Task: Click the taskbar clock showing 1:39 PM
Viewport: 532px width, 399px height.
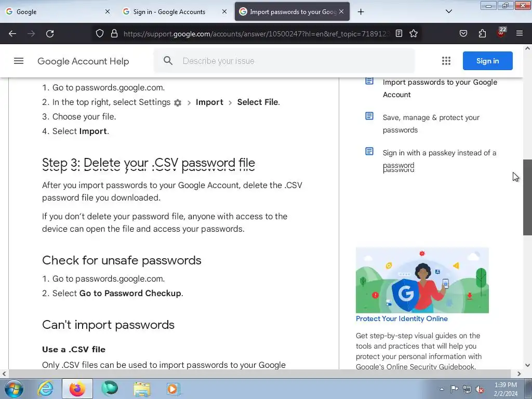Action: click(x=506, y=389)
